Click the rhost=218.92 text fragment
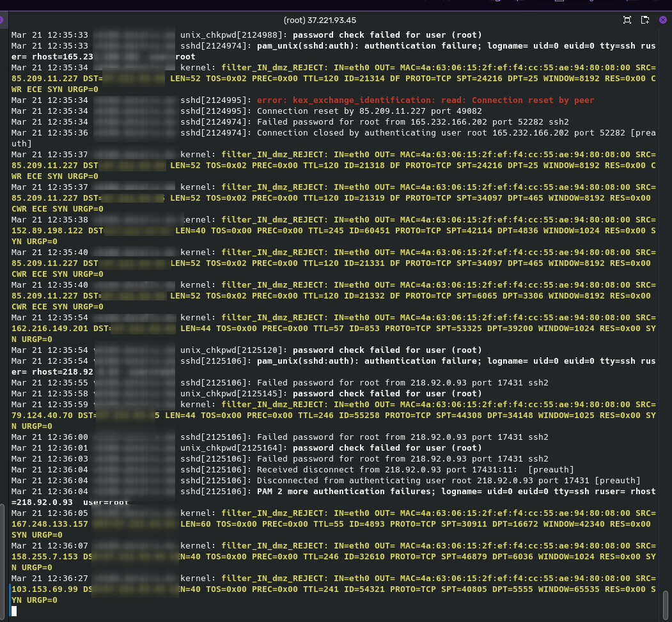The width and height of the screenshot is (672, 622). click(x=63, y=372)
